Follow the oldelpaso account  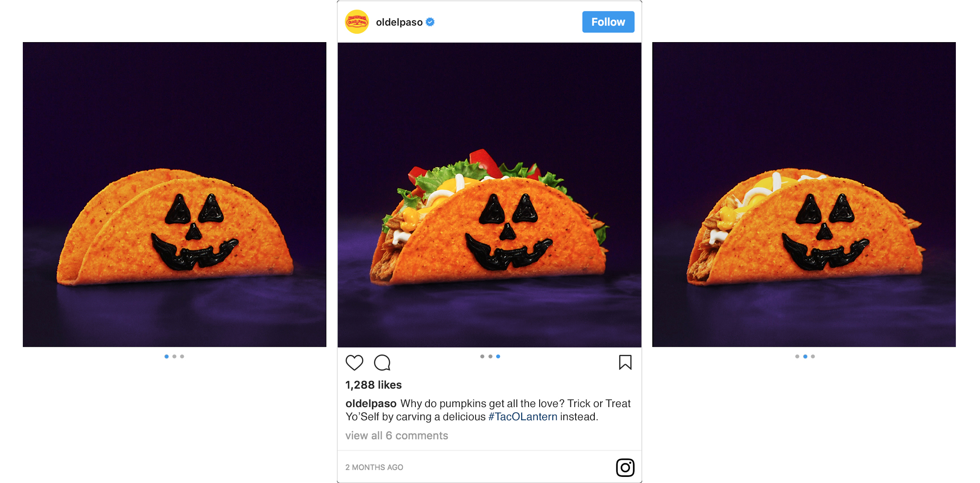608,22
